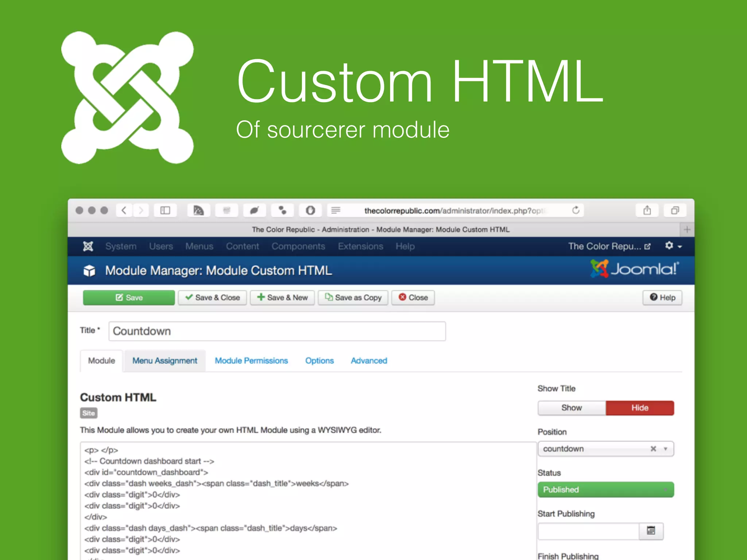Open the Start Publishing calendar picker
The width and height of the screenshot is (747, 560).
pyautogui.click(x=651, y=531)
